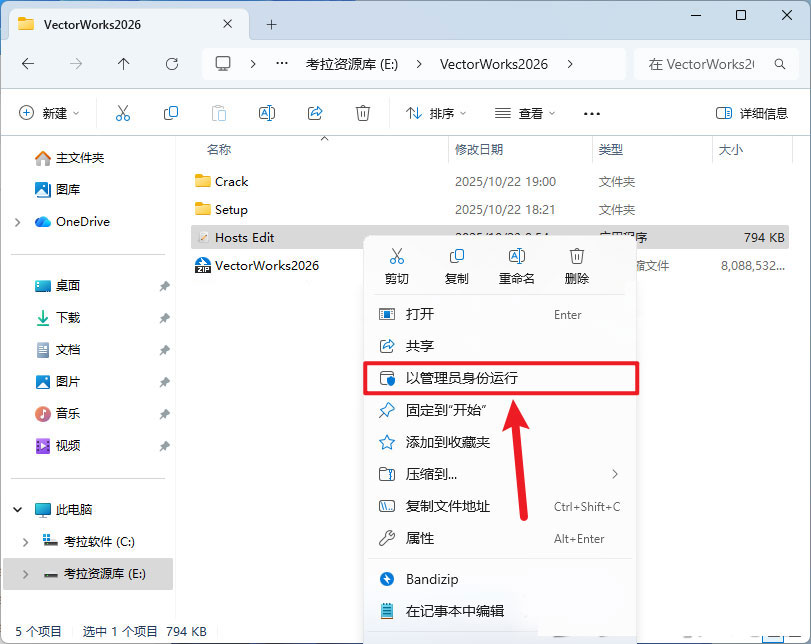Viewport: 811px width, 644px height.
Task: Choose 添加到收藏夹 from the context menu
Action: (x=501, y=442)
